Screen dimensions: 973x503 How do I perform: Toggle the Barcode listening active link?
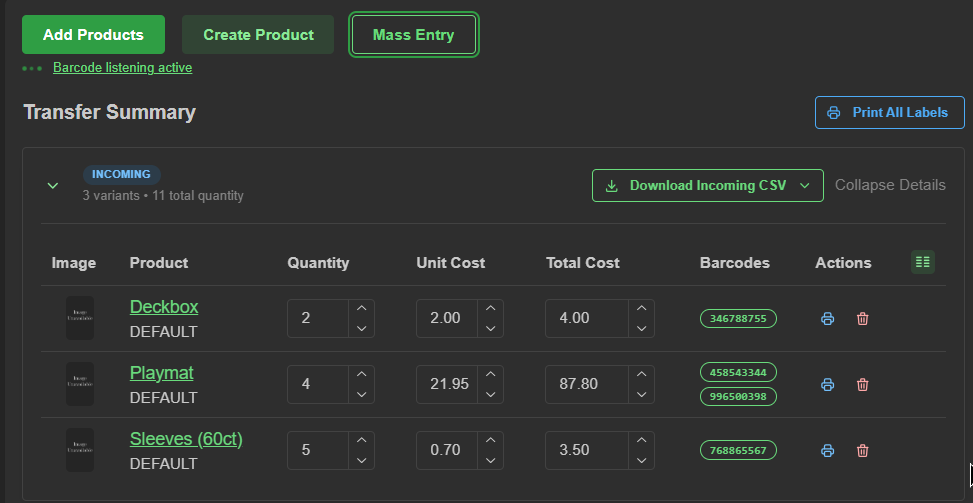(x=122, y=68)
